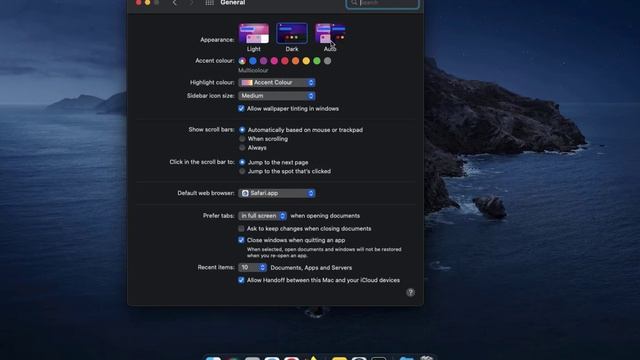Choose the orange accent colour
This screenshot has height=360, width=640.
pyautogui.click(x=296, y=61)
